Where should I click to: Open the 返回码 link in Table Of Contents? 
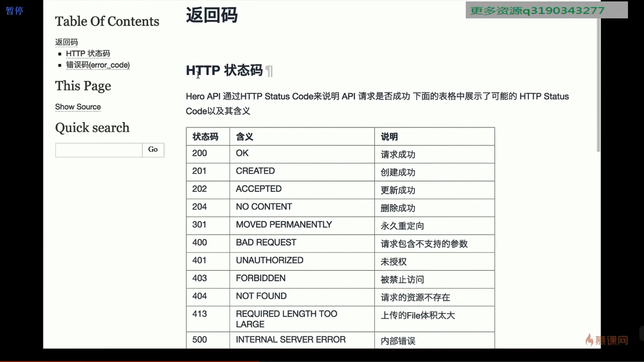[66, 42]
